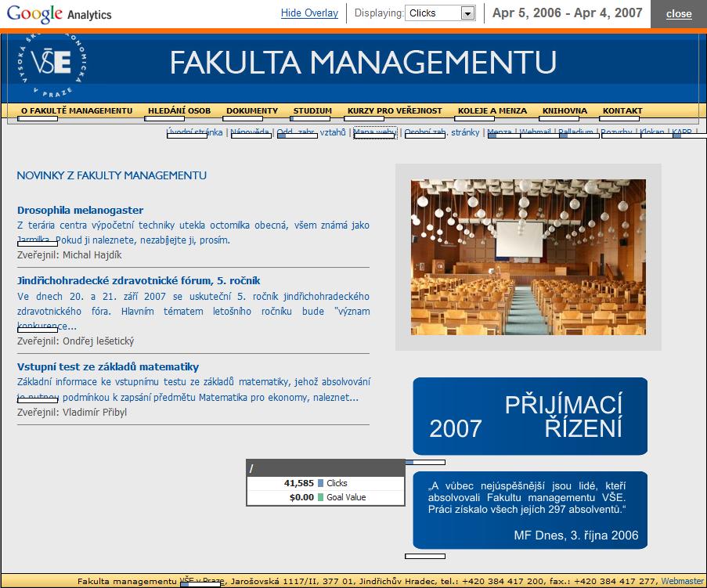Image resolution: width=707 pixels, height=588 pixels.
Task: Click author text Zveřejnil: Vladimír Přibyl
Action: (x=72, y=412)
